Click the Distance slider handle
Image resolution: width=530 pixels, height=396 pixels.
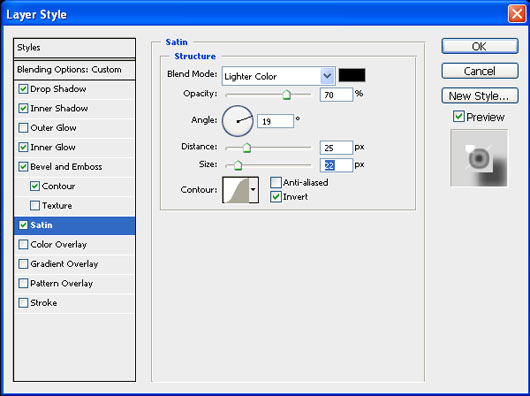click(x=247, y=148)
